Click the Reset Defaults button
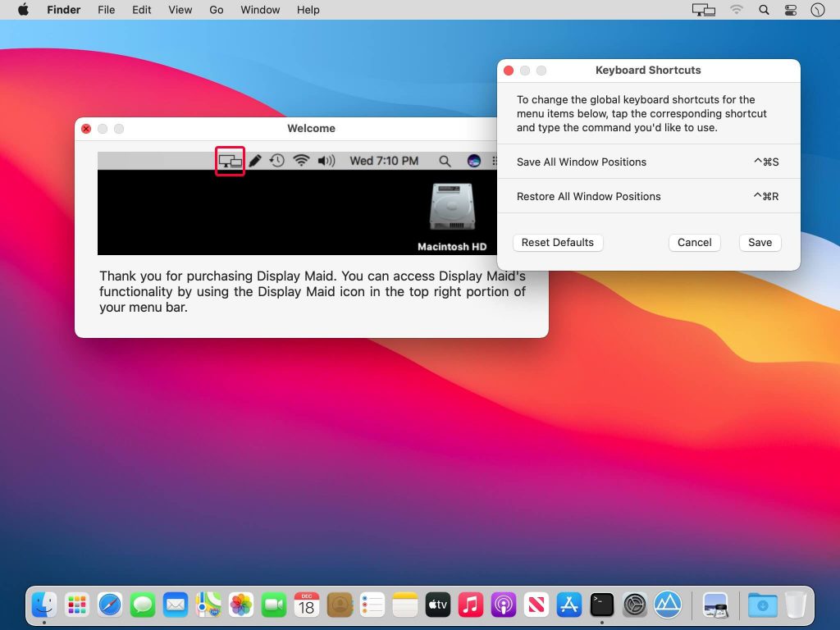840x630 pixels. pyautogui.click(x=558, y=243)
